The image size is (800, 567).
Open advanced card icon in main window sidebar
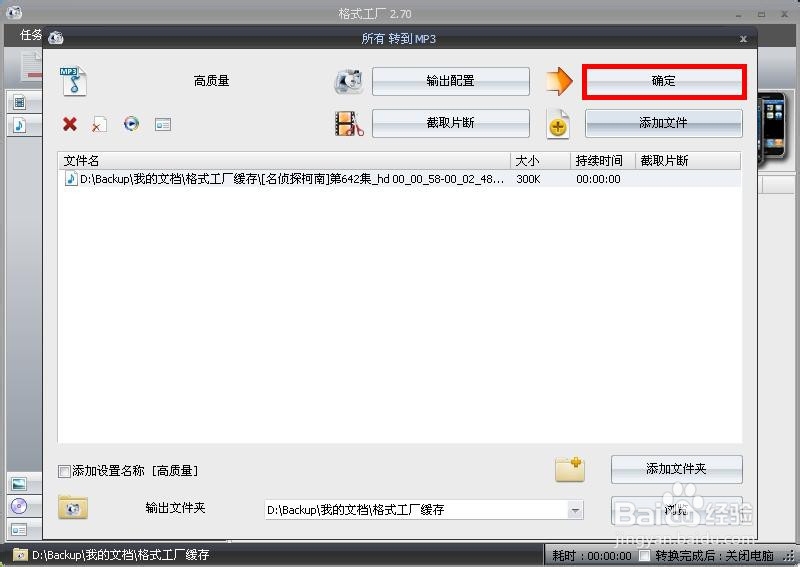point(19,530)
